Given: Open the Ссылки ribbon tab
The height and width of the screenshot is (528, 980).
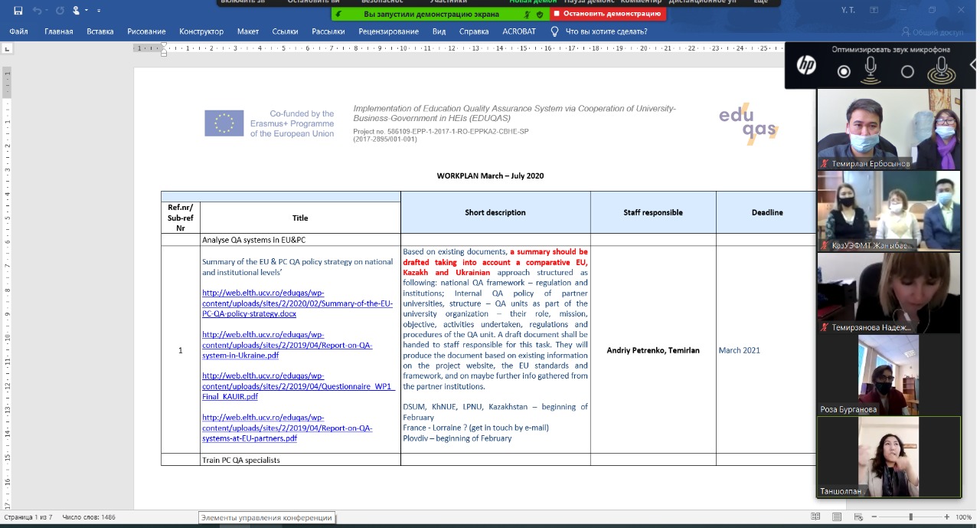Looking at the screenshot, I should click(x=285, y=31).
